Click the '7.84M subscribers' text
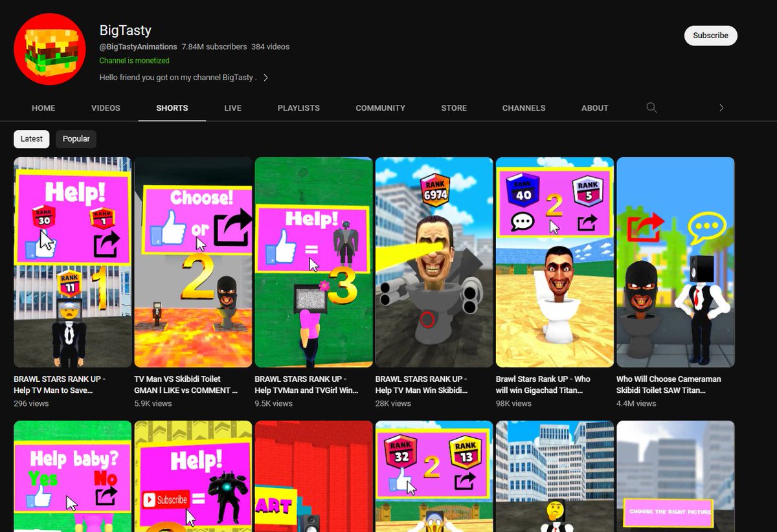 tap(214, 47)
